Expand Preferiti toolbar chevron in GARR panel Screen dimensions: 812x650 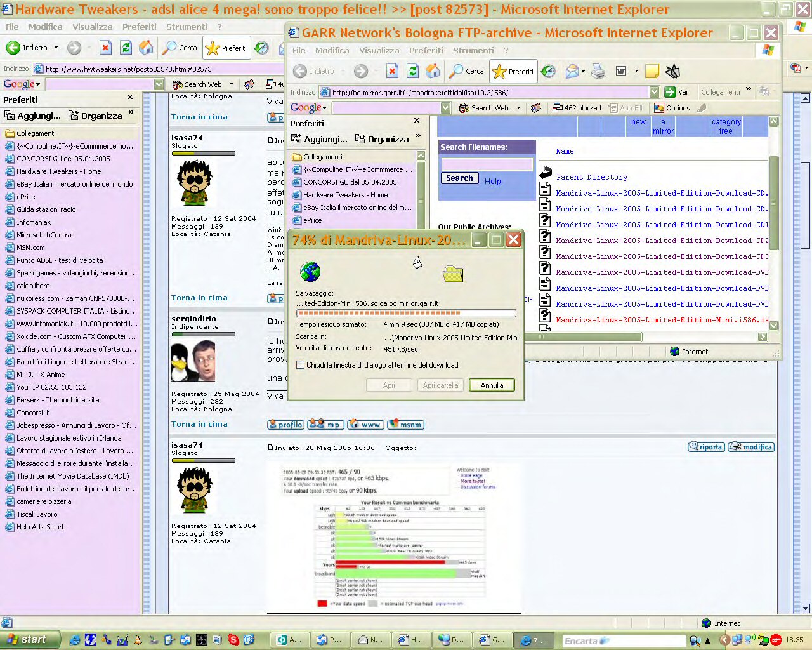418,136
